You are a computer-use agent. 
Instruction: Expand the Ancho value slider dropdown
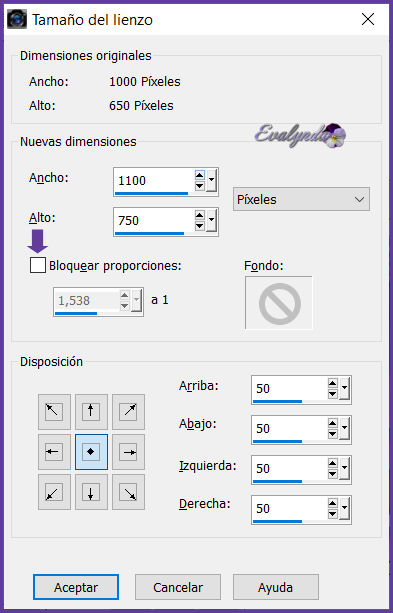[x=212, y=181]
